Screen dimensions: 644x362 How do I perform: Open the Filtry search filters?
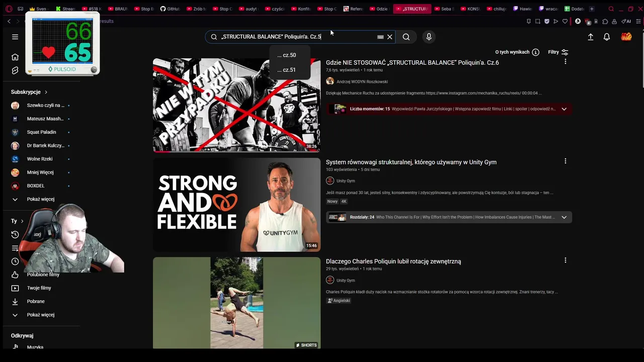point(558,52)
